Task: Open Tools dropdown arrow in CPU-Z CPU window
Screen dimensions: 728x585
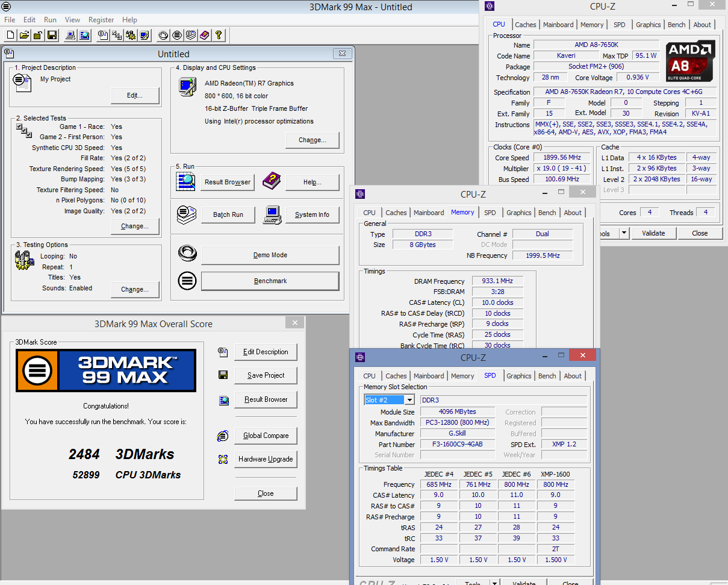Action: pyautogui.click(x=624, y=233)
